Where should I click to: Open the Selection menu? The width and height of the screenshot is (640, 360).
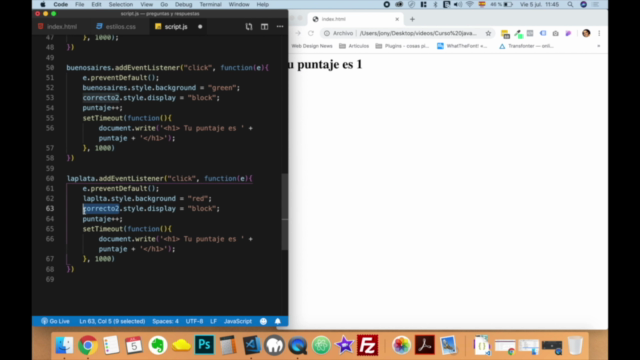(121, 4)
